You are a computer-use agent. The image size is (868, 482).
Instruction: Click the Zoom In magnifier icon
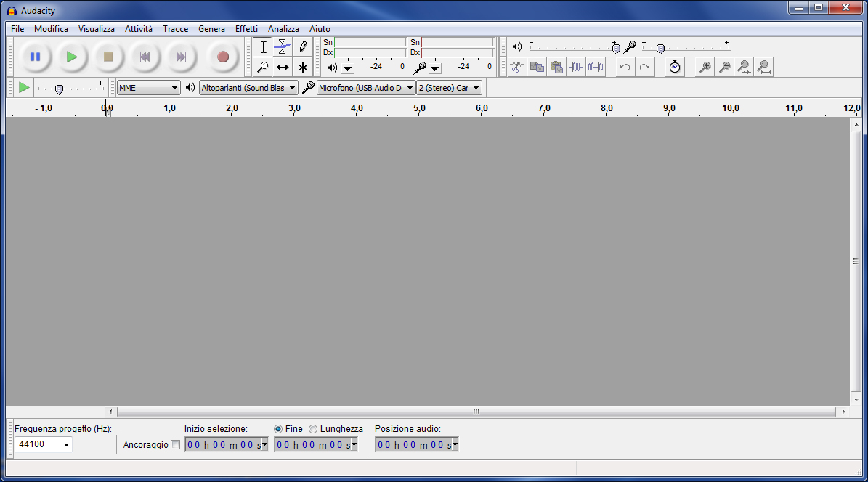pyautogui.click(x=705, y=68)
